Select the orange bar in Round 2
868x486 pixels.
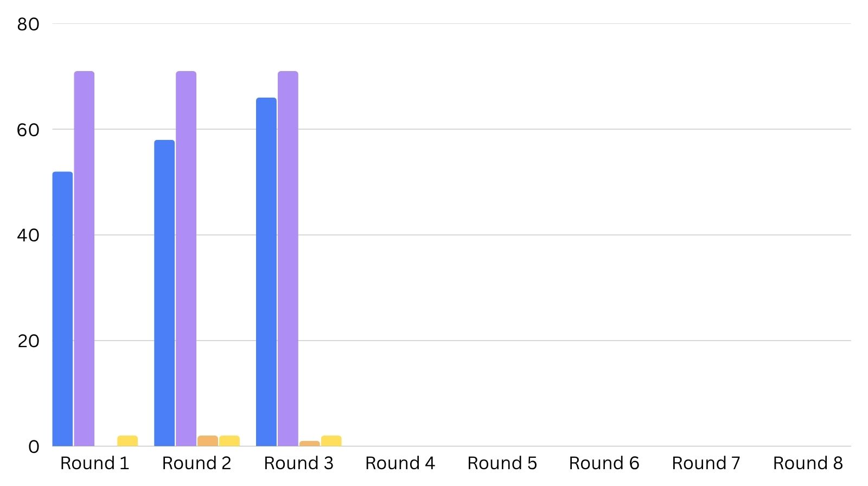pyautogui.click(x=208, y=441)
